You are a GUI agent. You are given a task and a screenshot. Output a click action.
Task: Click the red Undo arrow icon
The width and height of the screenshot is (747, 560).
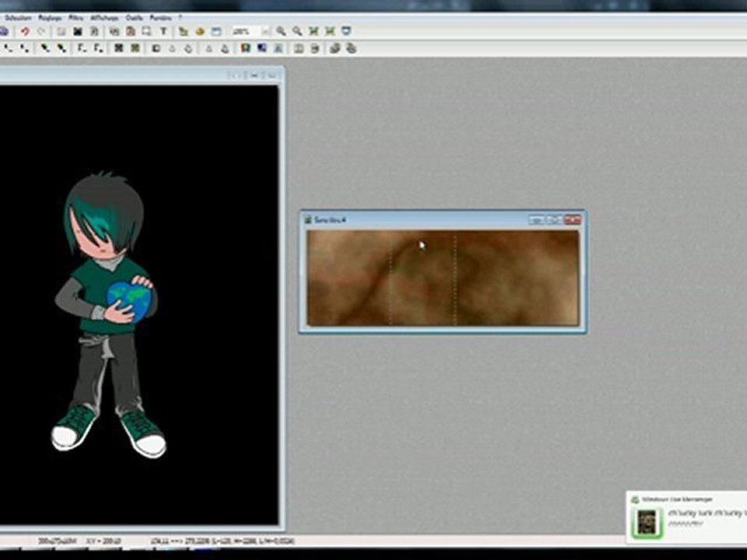tap(25, 31)
